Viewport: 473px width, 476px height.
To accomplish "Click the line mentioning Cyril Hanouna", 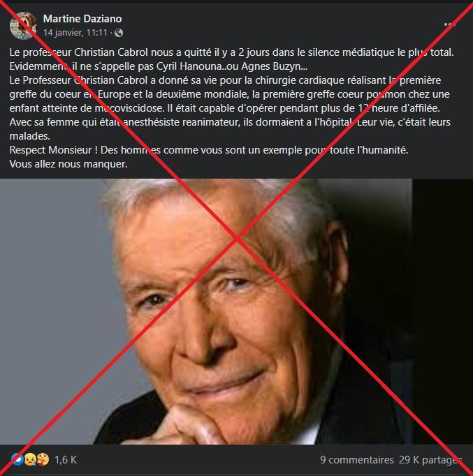I will (x=159, y=66).
